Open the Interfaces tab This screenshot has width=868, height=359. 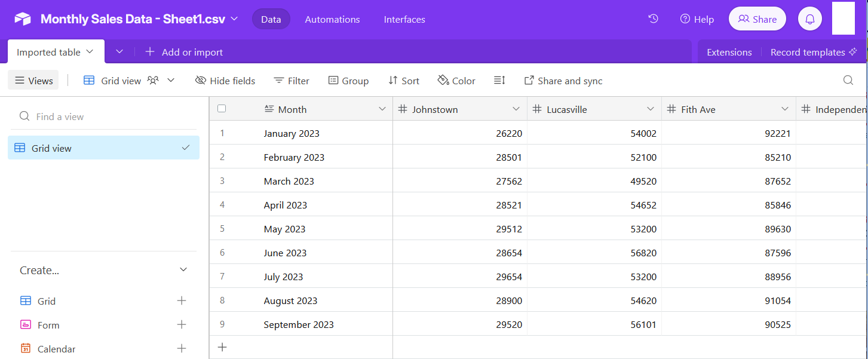point(404,19)
